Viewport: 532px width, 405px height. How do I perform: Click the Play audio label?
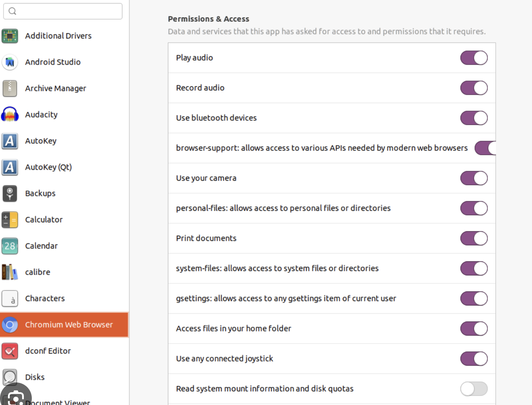point(194,58)
